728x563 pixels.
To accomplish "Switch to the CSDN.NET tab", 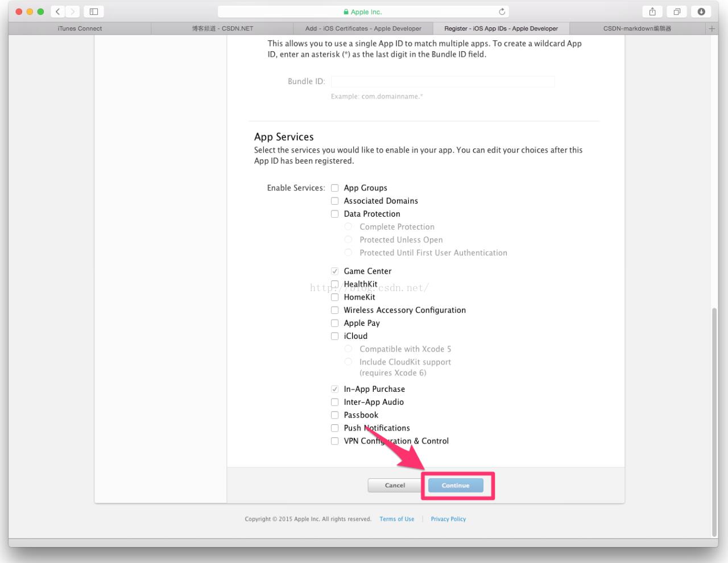I will 222,28.
